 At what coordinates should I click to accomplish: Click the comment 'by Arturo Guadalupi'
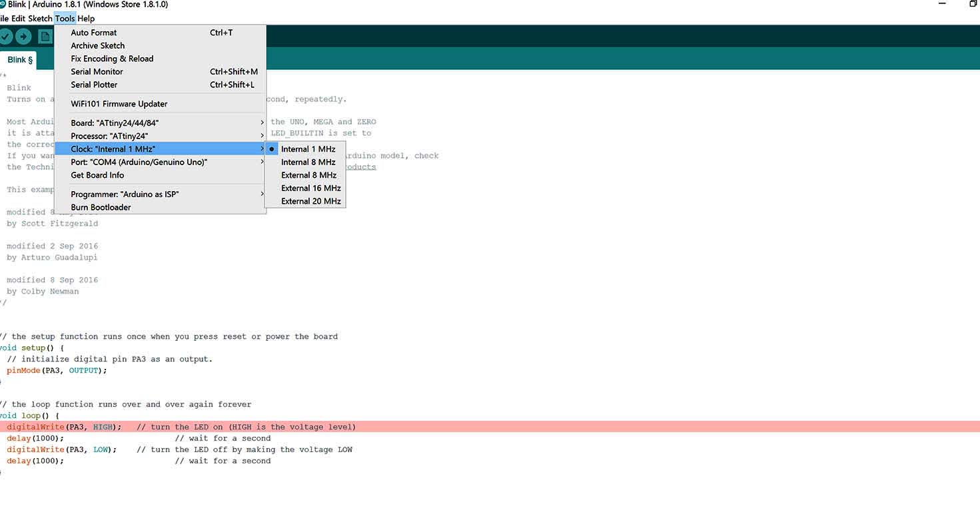(x=52, y=258)
